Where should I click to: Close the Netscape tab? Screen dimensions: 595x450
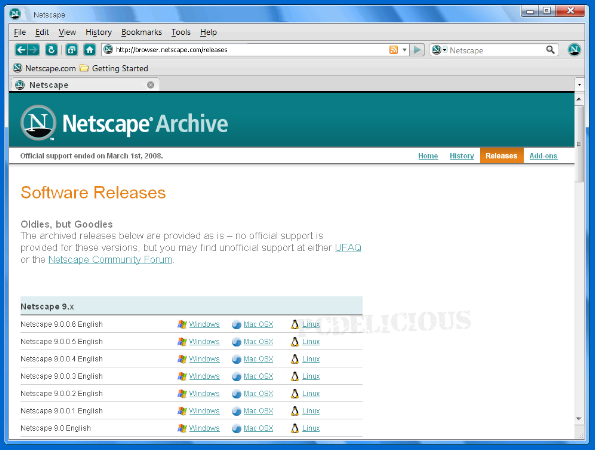pos(151,85)
